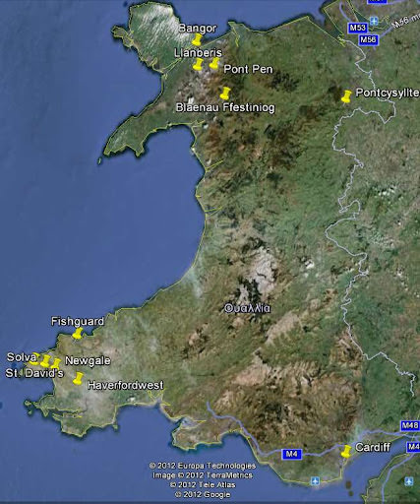This screenshot has height=504, width=420.
Task: Click the Bangor yellow pushpin
Action: pos(197,39)
